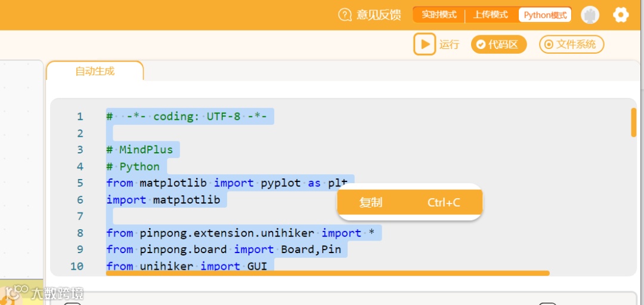Choose 复制 Ctrl+C from context menu

point(410,202)
